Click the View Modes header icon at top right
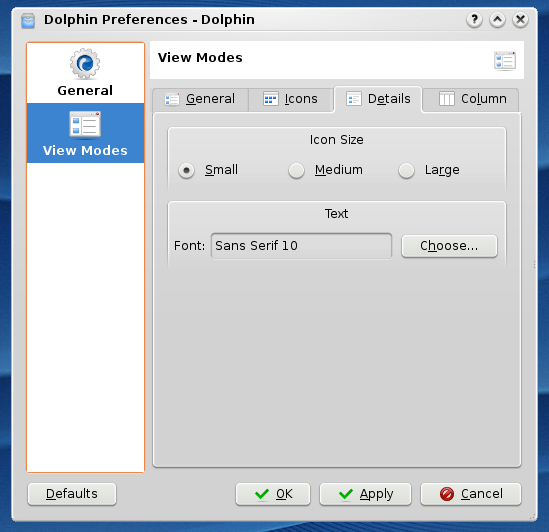The width and height of the screenshot is (549, 532). pyautogui.click(x=505, y=61)
